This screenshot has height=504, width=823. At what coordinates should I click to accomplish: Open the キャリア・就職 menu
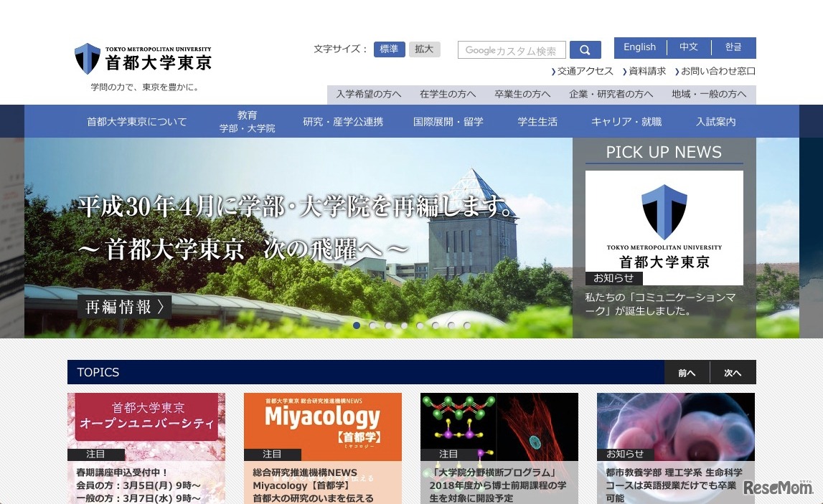(626, 122)
